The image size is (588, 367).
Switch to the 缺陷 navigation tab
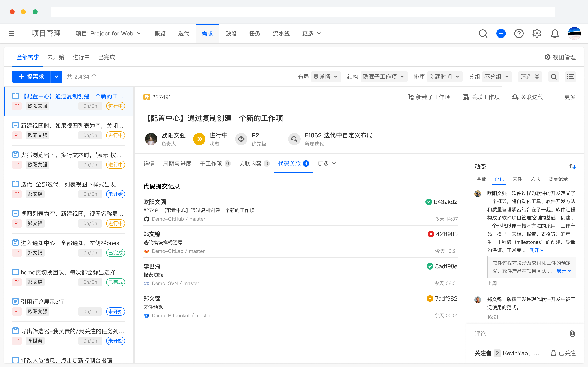click(231, 33)
